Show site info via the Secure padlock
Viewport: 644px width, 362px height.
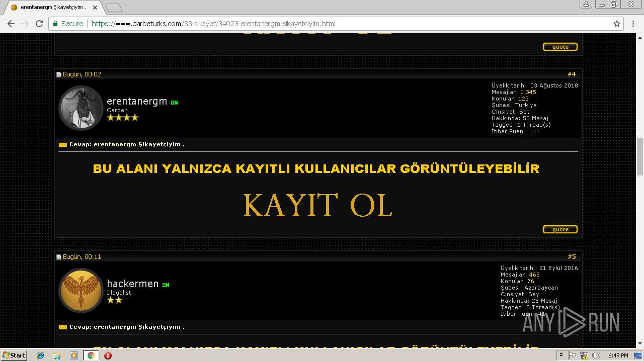67,24
